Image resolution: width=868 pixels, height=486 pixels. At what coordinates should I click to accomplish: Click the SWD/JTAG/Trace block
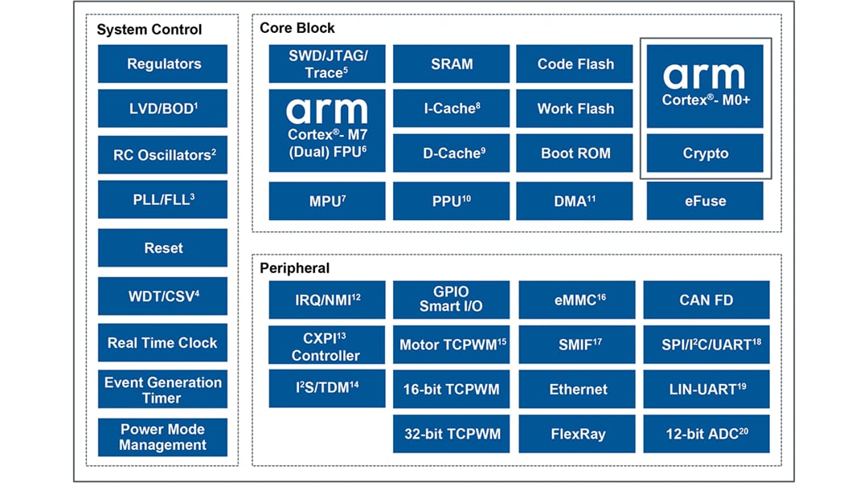pyautogui.click(x=326, y=63)
